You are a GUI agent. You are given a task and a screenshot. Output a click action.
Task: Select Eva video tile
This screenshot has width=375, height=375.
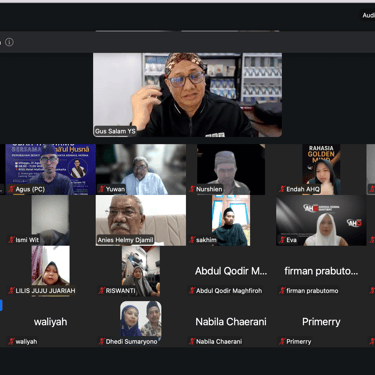point(321,220)
